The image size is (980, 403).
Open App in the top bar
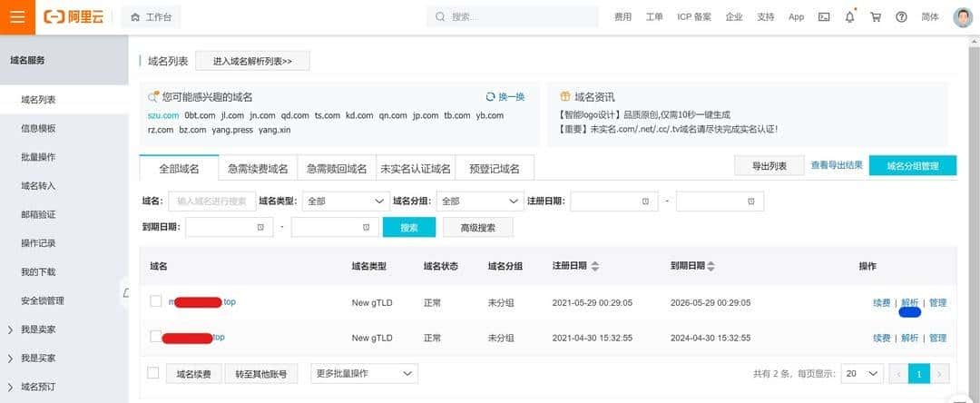tap(797, 17)
